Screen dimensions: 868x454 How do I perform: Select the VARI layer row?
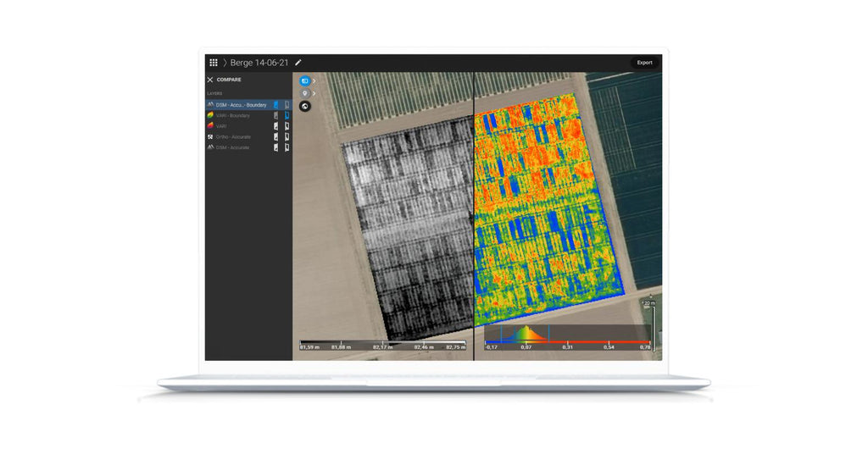(248, 126)
